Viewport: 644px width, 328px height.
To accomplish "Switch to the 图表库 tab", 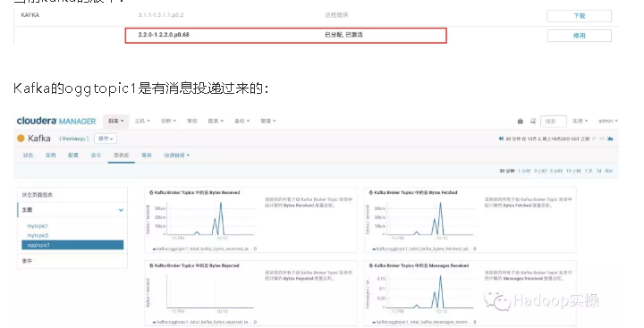I will [x=121, y=156].
